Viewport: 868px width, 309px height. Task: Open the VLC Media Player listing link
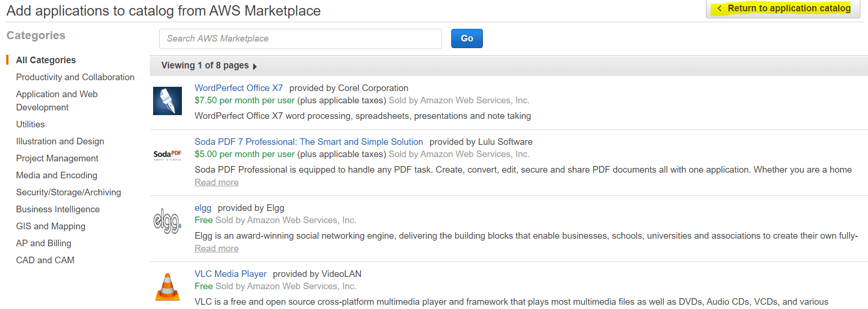(x=231, y=274)
